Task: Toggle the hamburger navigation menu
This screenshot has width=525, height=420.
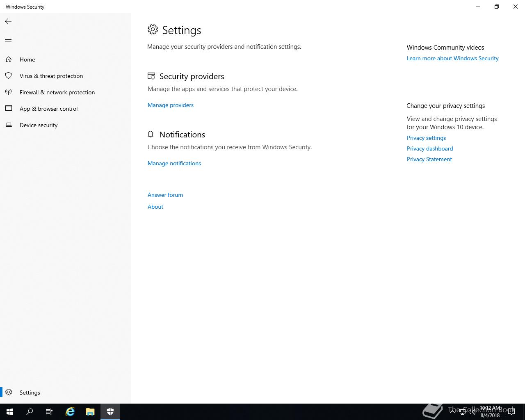Action: coord(8,40)
